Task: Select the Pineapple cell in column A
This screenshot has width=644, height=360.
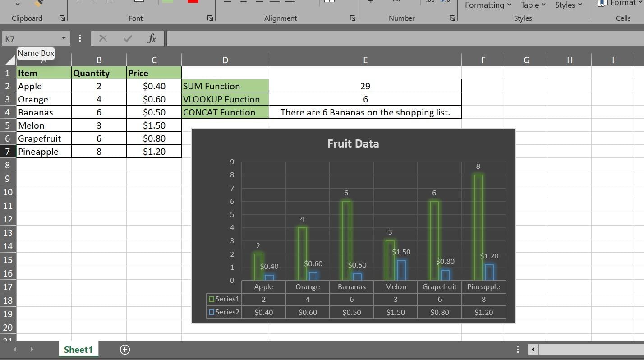Action: [x=44, y=152]
